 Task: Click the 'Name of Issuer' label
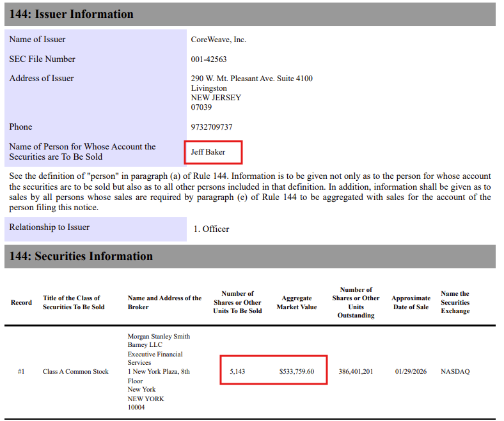[x=37, y=39]
